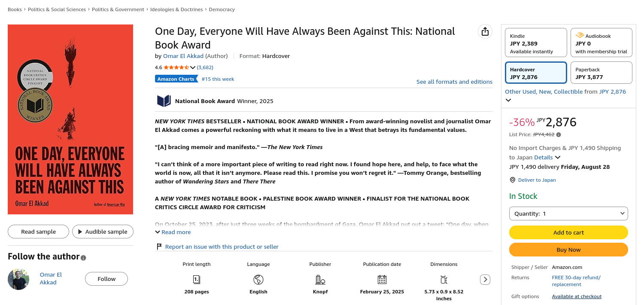
Task: Click the location pin Deliver to Japan
Action: coord(512,180)
